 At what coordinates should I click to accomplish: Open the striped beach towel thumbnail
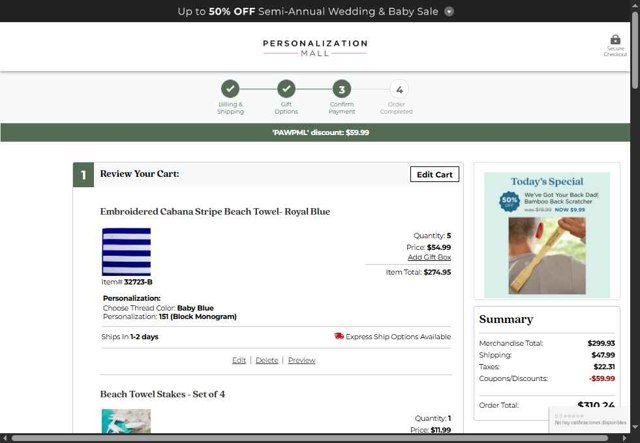click(126, 252)
